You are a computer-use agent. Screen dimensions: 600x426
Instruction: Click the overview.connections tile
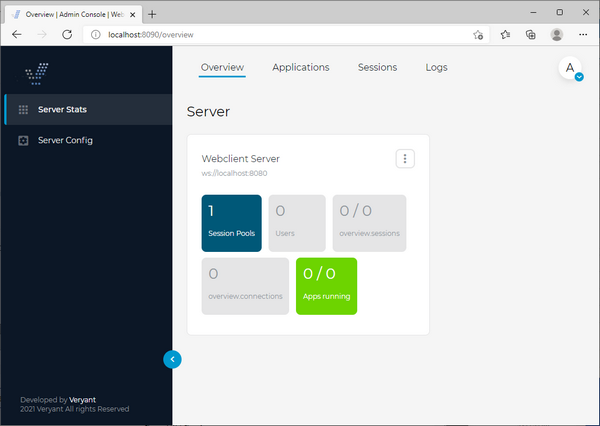(x=245, y=286)
